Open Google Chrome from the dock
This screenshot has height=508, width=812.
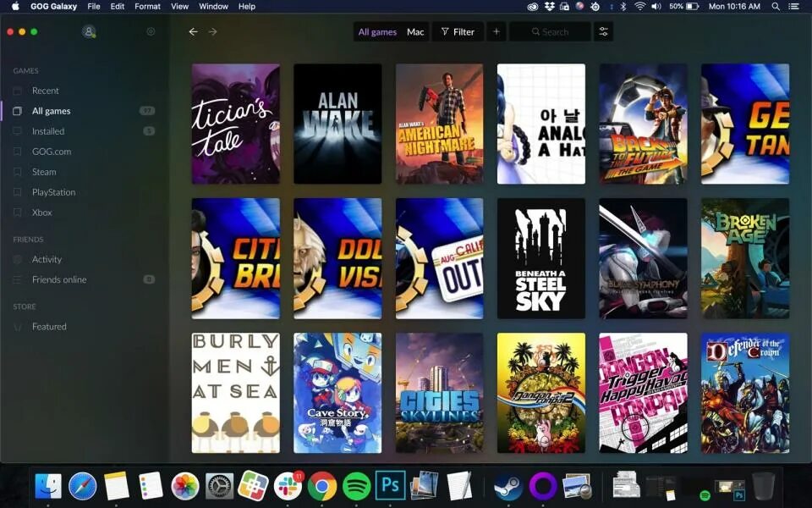(322, 486)
